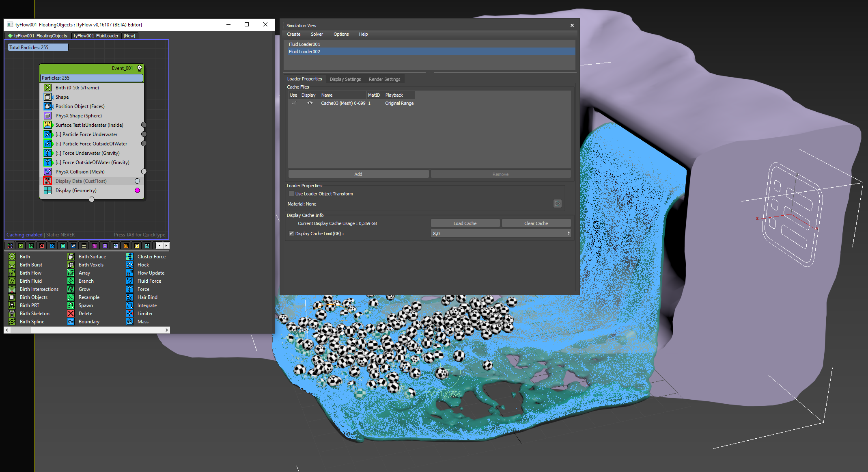Select the Birth Fluid operator icon

click(x=12, y=281)
